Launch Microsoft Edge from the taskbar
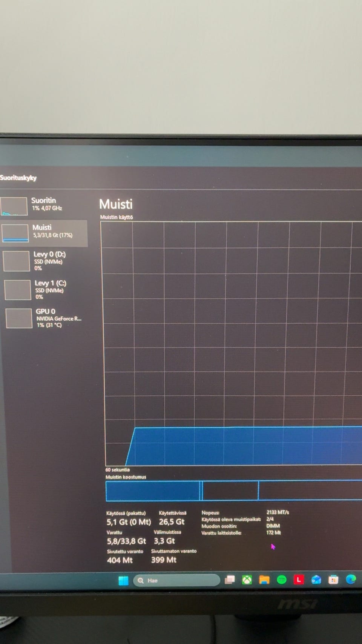This screenshot has height=644, width=362. tap(351, 579)
